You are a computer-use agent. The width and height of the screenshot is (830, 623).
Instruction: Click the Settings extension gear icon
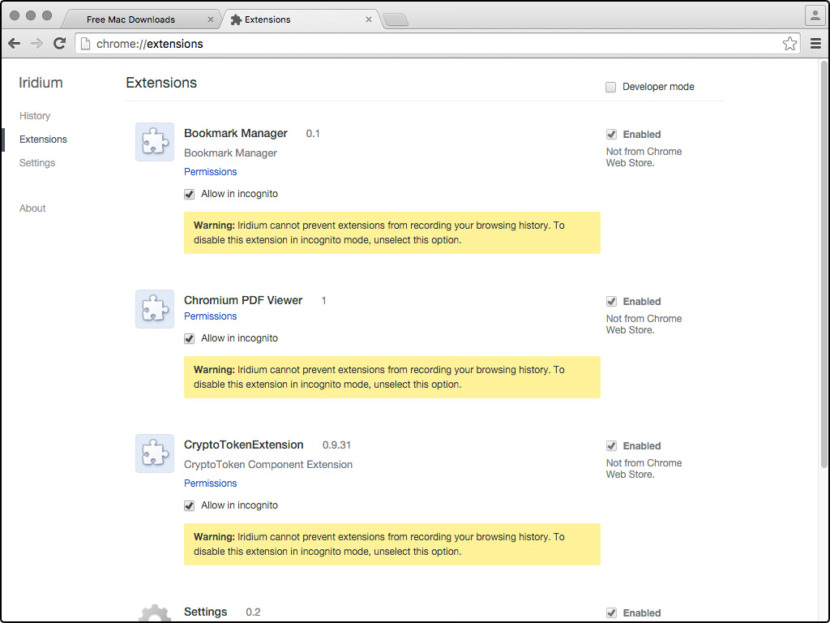point(154,612)
